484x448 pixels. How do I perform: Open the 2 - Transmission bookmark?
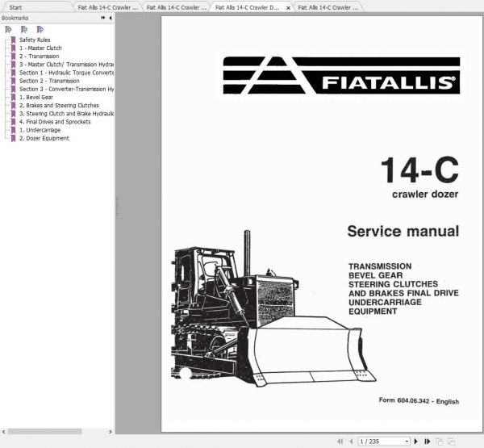(40, 57)
